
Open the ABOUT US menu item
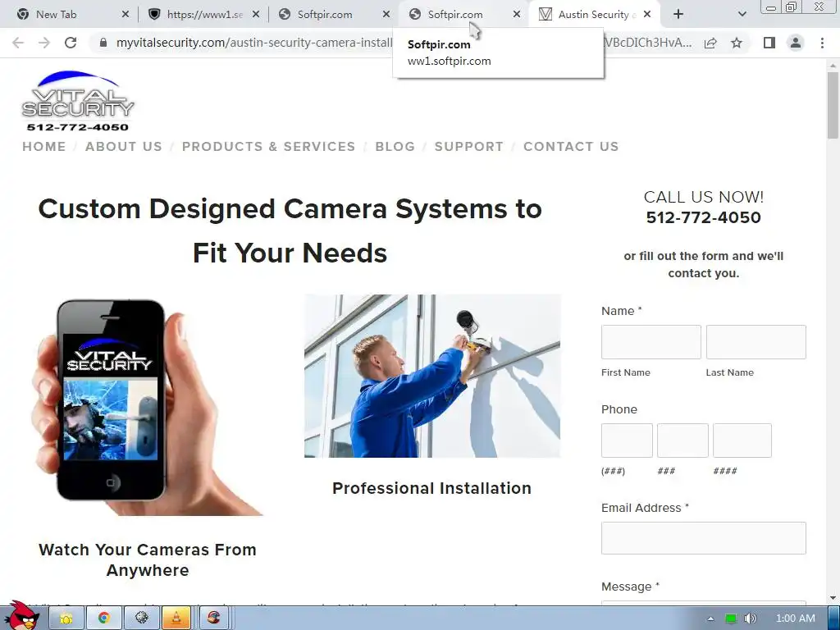pyautogui.click(x=124, y=146)
